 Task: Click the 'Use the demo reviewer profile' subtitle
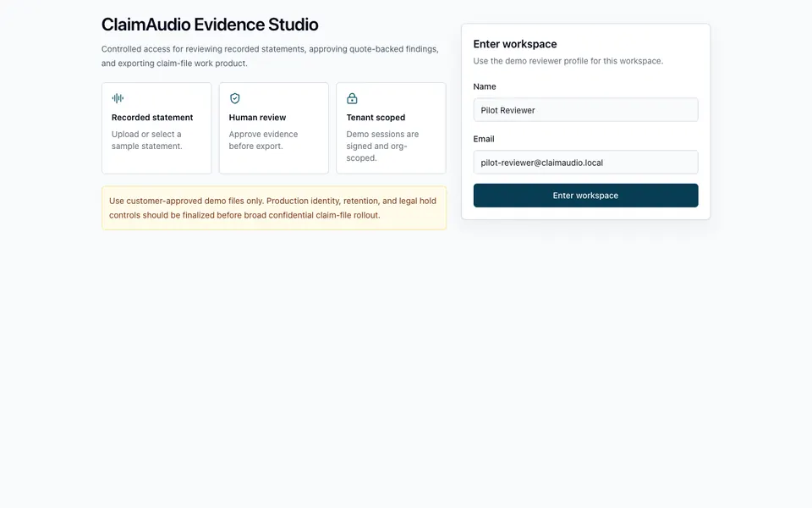coord(568,61)
